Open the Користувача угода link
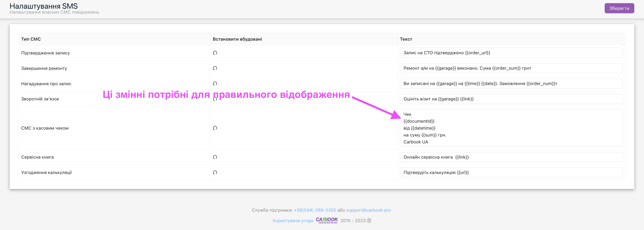The image size is (644, 230). (x=293, y=221)
